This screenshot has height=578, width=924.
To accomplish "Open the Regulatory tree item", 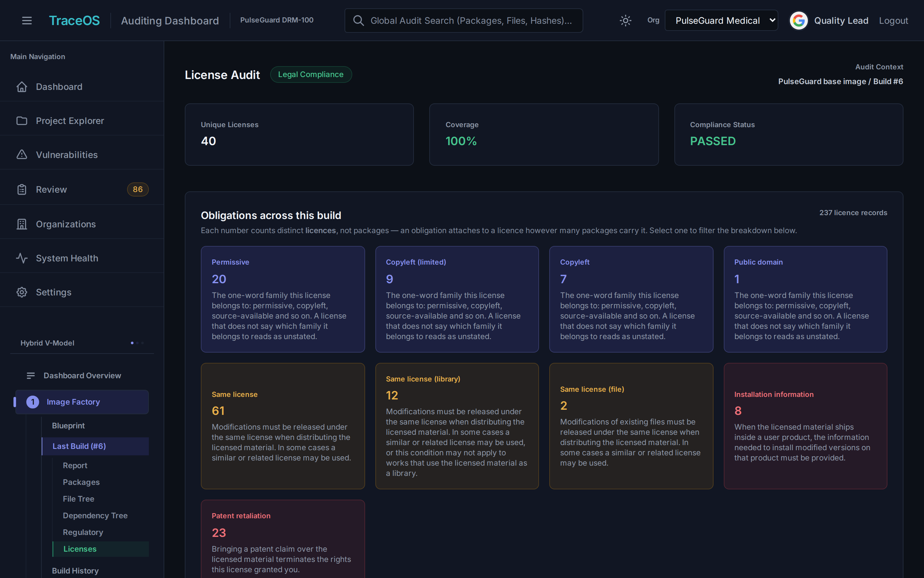I will [101, 532].
